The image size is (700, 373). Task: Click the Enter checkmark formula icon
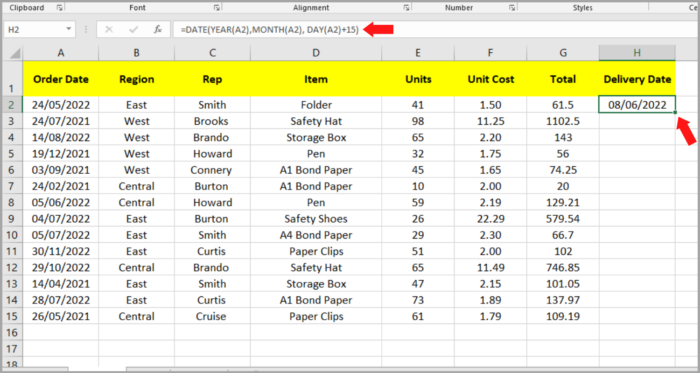[133, 30]
